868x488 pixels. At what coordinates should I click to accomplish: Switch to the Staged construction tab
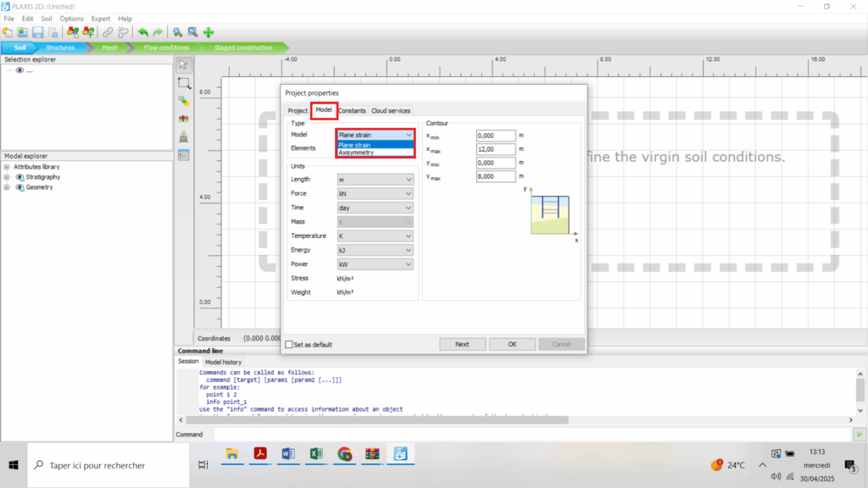point(243,47)
